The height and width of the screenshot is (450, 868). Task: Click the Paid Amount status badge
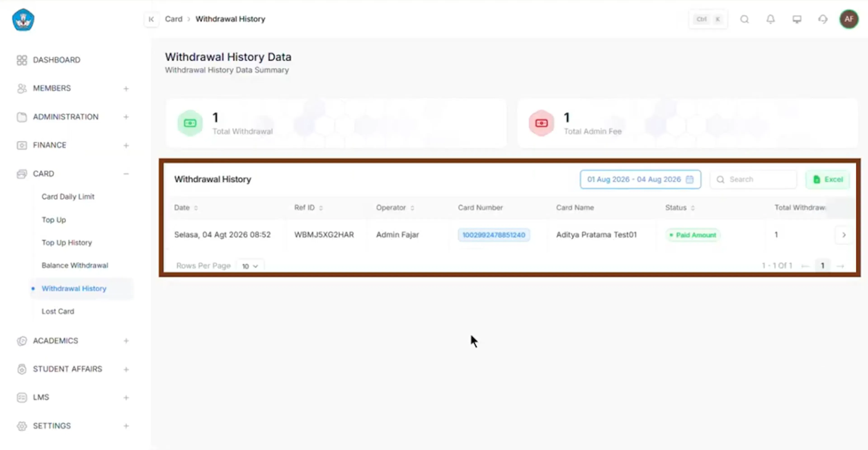pos(693,235)
